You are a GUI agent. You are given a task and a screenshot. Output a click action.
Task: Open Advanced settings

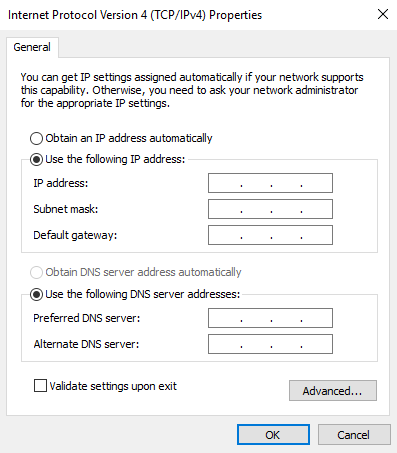pyautogui.click(x=333, y=390)
